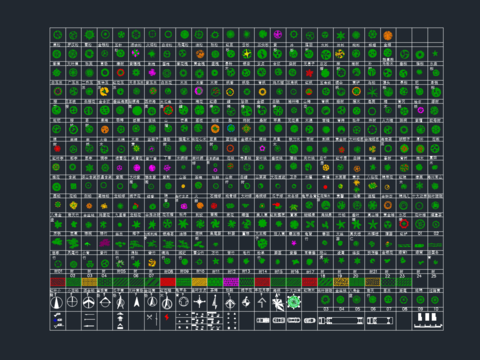Click the scale bar block at bottom right
This screenshot has width=480, height=360.
[427, 321]
